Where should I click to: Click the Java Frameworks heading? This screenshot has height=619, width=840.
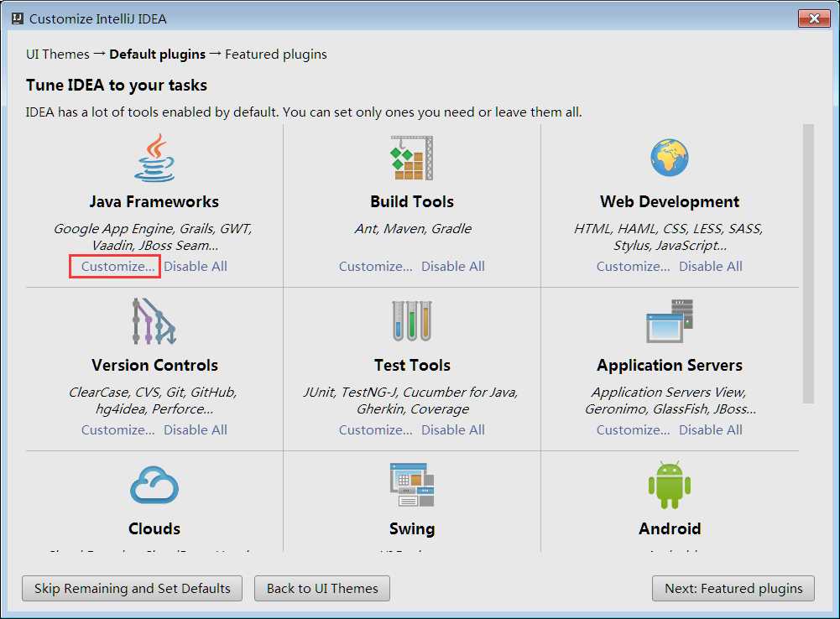coord(154,201)
